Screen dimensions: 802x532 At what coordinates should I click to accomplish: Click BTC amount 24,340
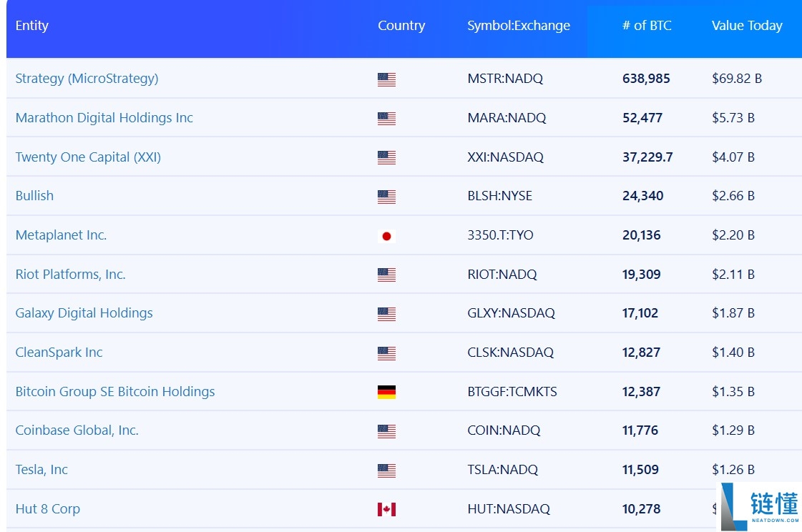(643, 196)
